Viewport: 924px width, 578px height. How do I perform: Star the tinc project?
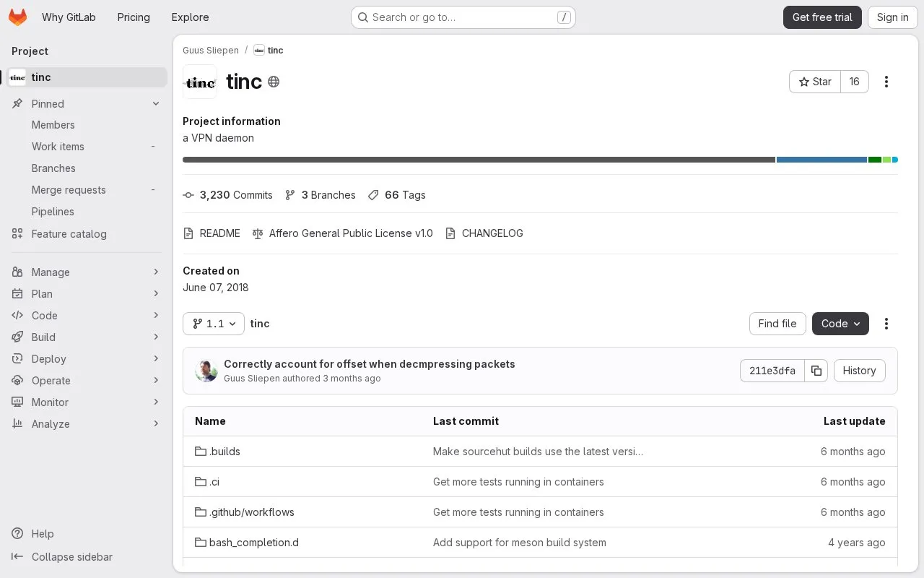click(815, 82)
